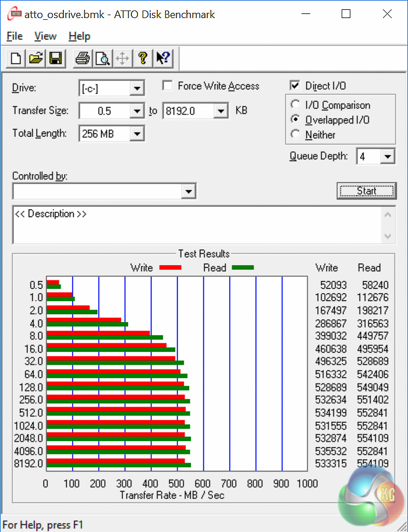Click the Start benchmark button

[367, 191]
